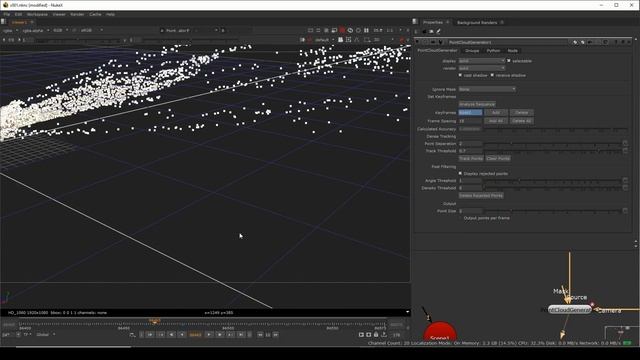This screenshot has height=360, width=640.
Task: Open the rgba channel layer dropdown in viewer
Action: (x=11, y=30)
